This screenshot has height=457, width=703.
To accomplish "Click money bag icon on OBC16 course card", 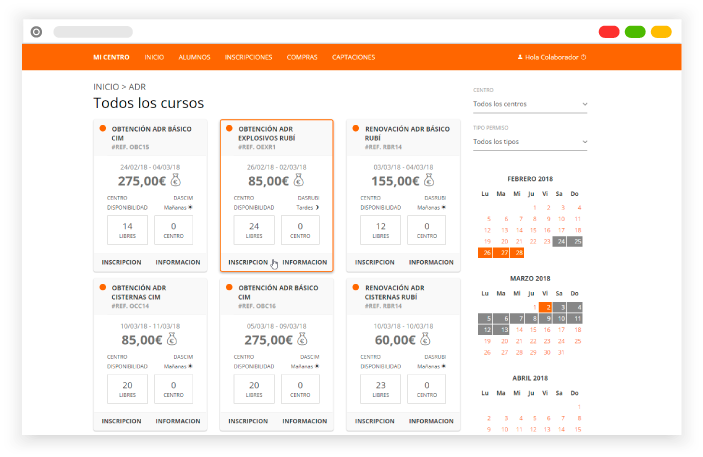I will tap(302, 339).
